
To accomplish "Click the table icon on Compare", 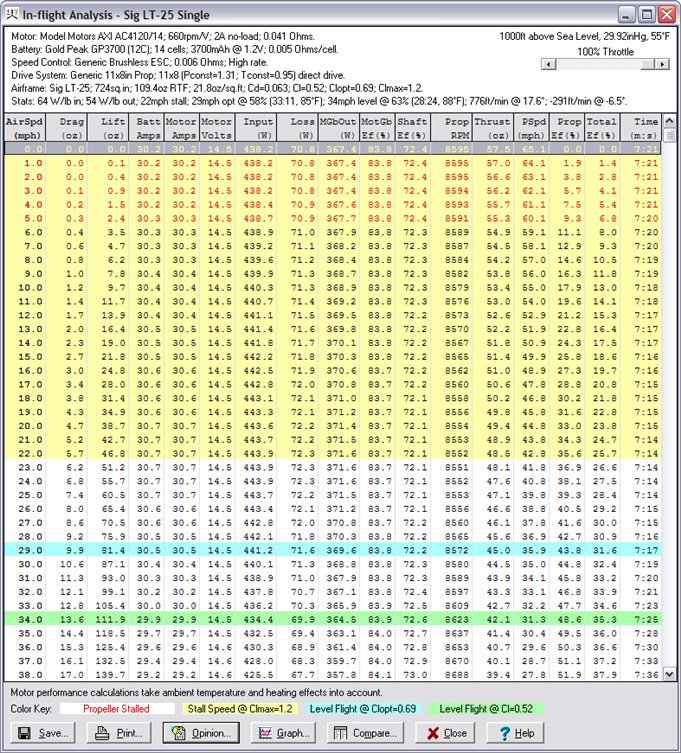I will [340, 733].
